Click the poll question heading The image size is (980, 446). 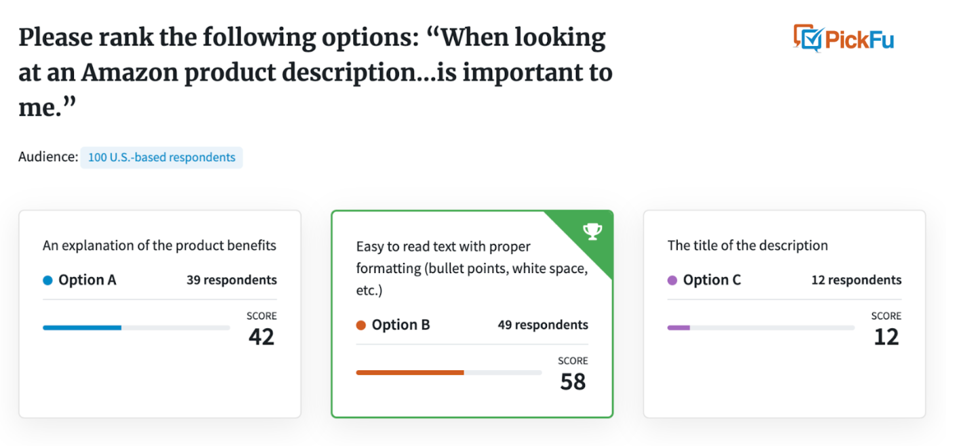tap(315, 73)
